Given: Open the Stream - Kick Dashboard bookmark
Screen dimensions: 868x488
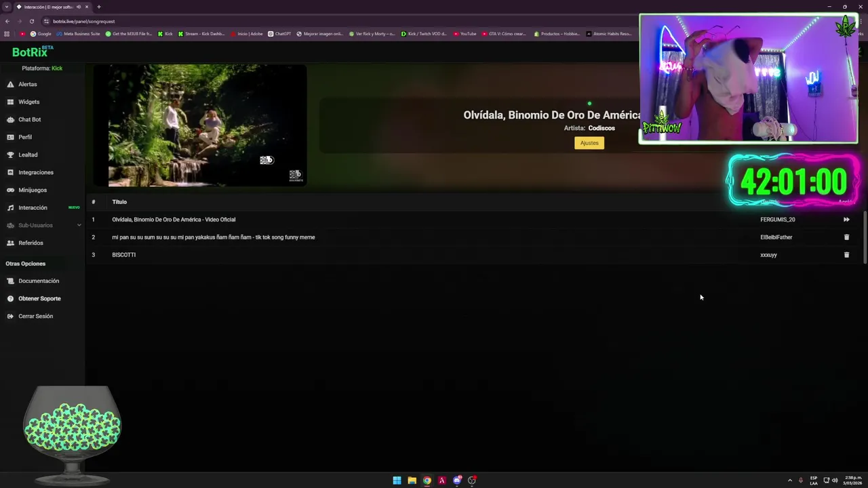Looking at the screenshot, I should (201, 34).
